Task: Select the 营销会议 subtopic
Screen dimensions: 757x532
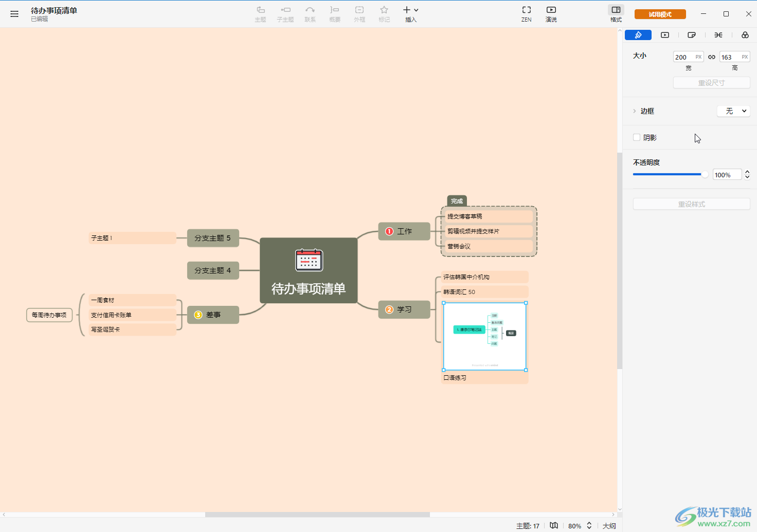Action: (x=489, y=246)
